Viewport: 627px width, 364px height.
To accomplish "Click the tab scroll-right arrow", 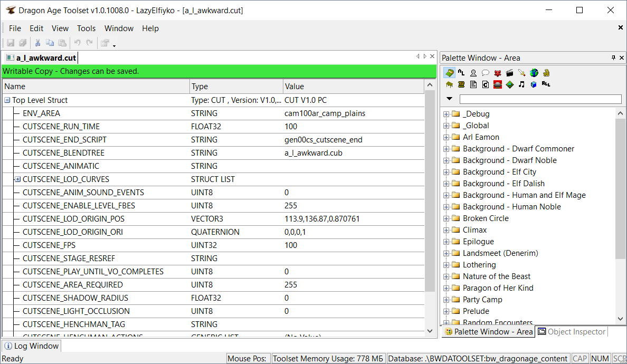I will (x=425, y=56).
